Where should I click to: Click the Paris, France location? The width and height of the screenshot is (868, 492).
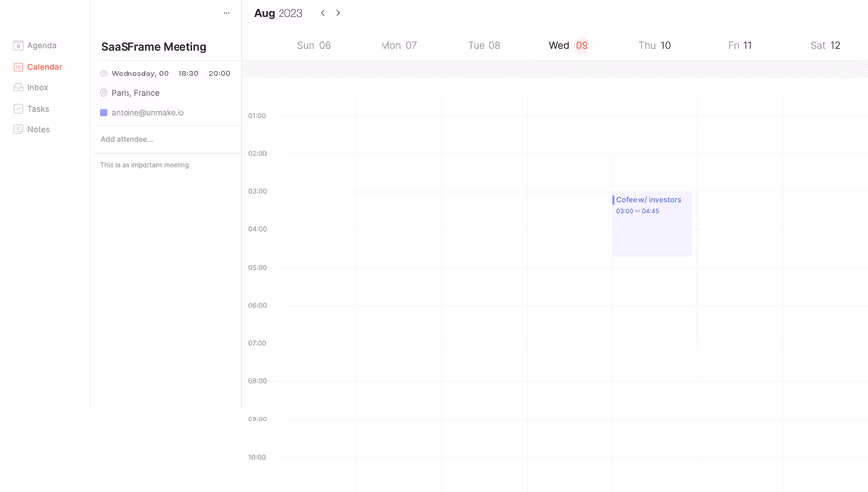point(135,93)
